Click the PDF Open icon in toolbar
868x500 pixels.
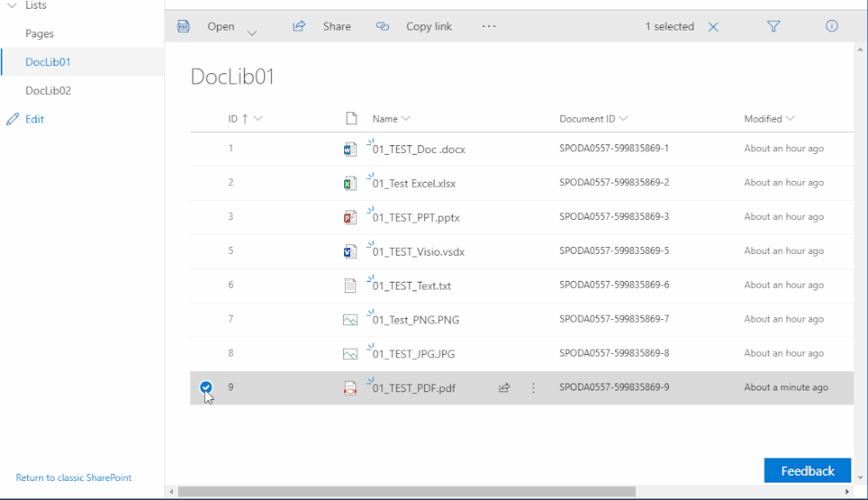pos(183,26)
